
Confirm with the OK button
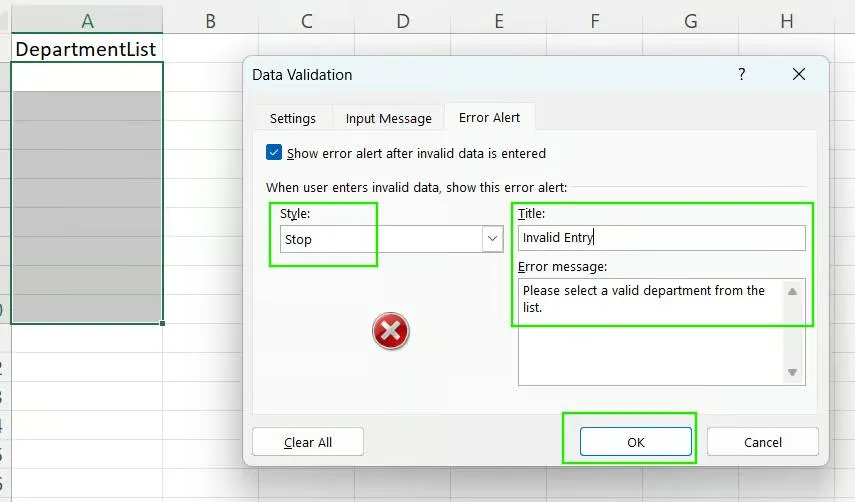pos(636,442)
